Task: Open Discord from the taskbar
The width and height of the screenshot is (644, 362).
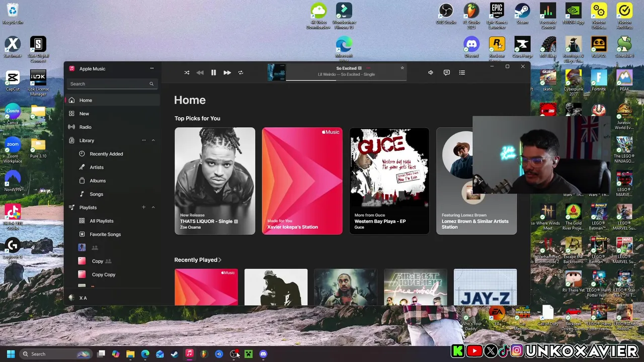Action: coord(263,354)
